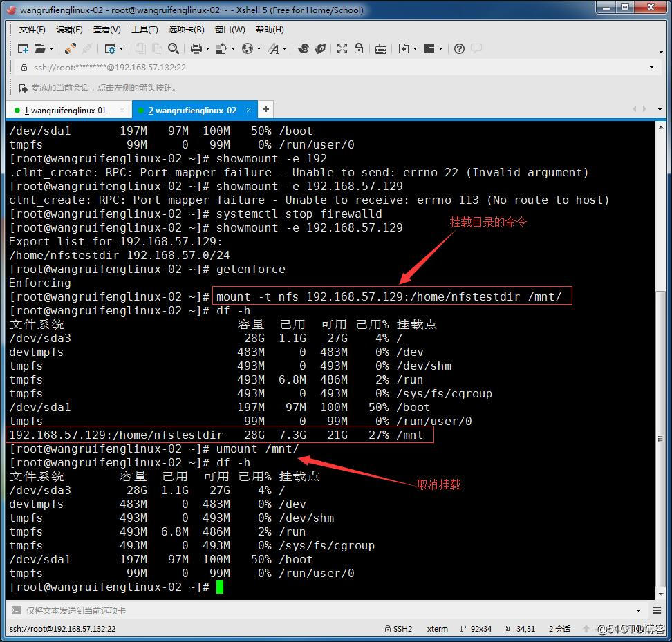The width and height of the screenshot is (672, 642).
Task: Click the print icon
Action: (196, 48)
